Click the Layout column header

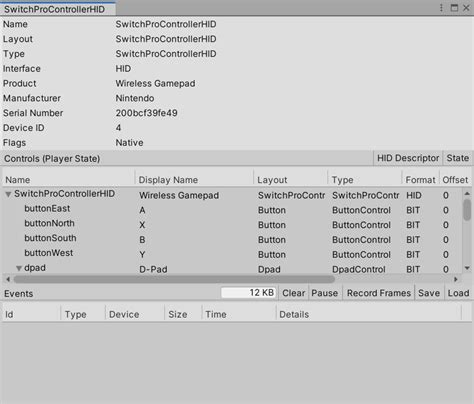[291, 180]
